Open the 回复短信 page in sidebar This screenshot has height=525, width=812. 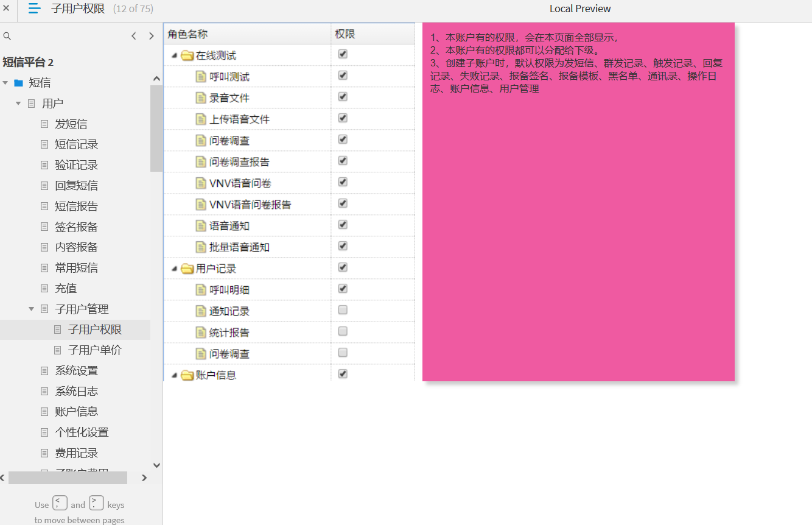77,186
